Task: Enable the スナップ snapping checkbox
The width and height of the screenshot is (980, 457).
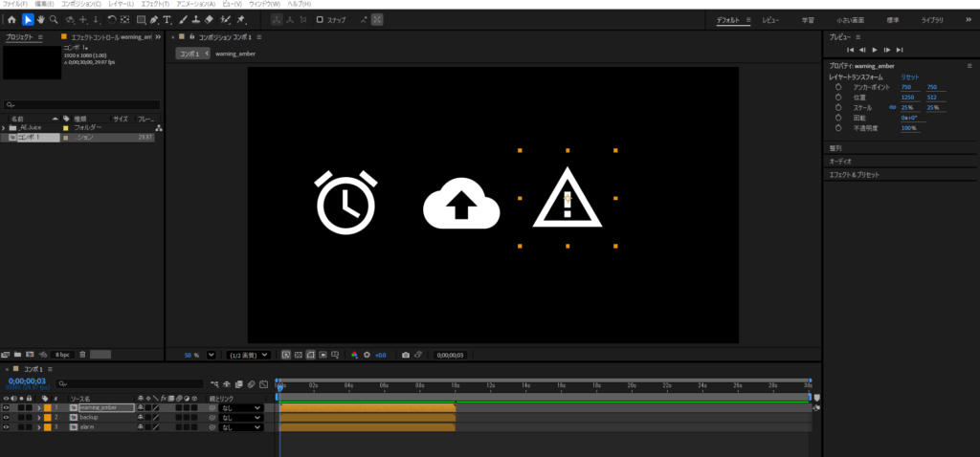Action: pos(322,19)
